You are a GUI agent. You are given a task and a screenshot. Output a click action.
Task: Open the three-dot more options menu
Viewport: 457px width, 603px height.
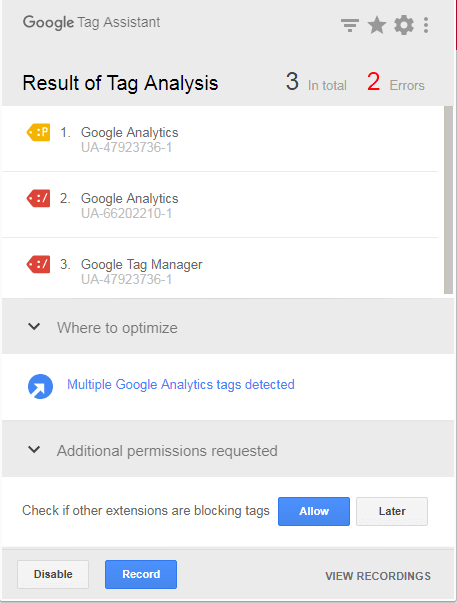coord(426,25)
